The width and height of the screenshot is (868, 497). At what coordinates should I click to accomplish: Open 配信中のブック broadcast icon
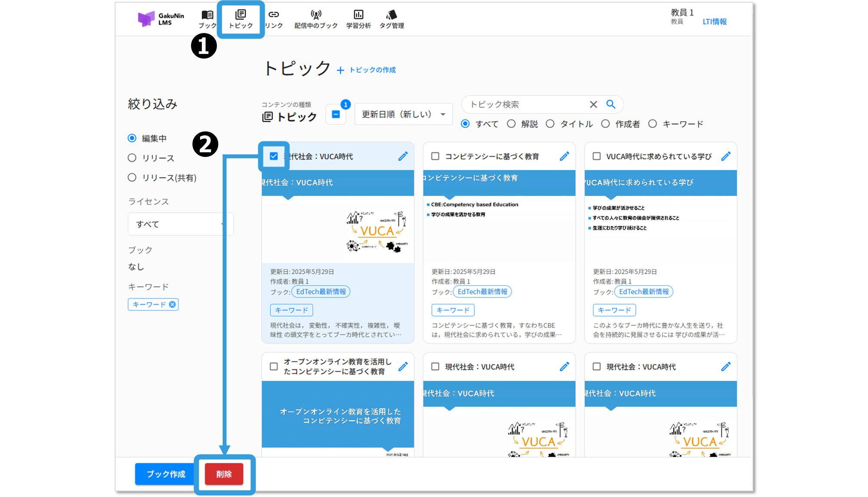(316, 15)
